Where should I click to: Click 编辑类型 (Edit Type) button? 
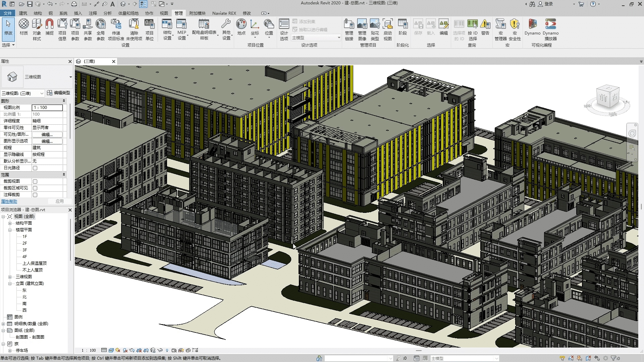click(x=59, y=93)
